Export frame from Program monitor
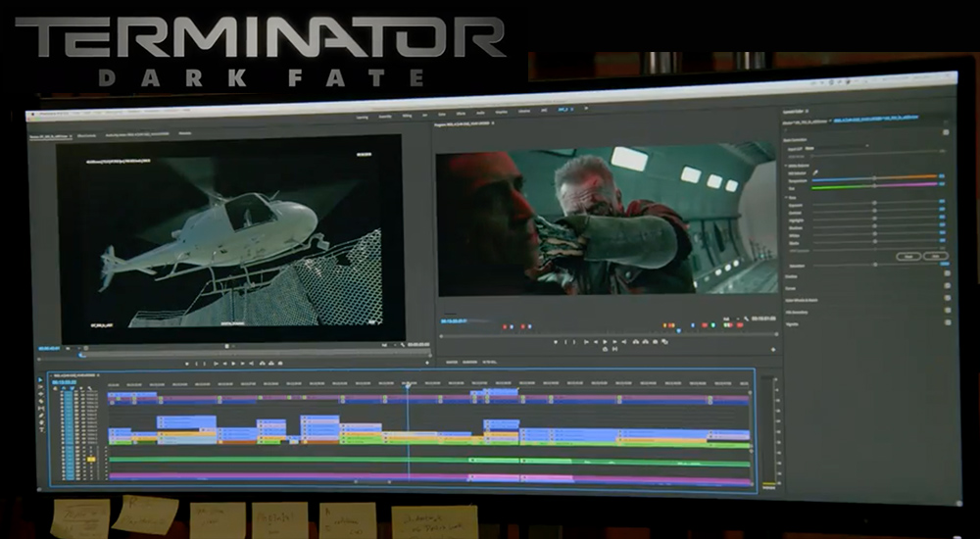This screenshot has height=539, width=980. [655, 341]
